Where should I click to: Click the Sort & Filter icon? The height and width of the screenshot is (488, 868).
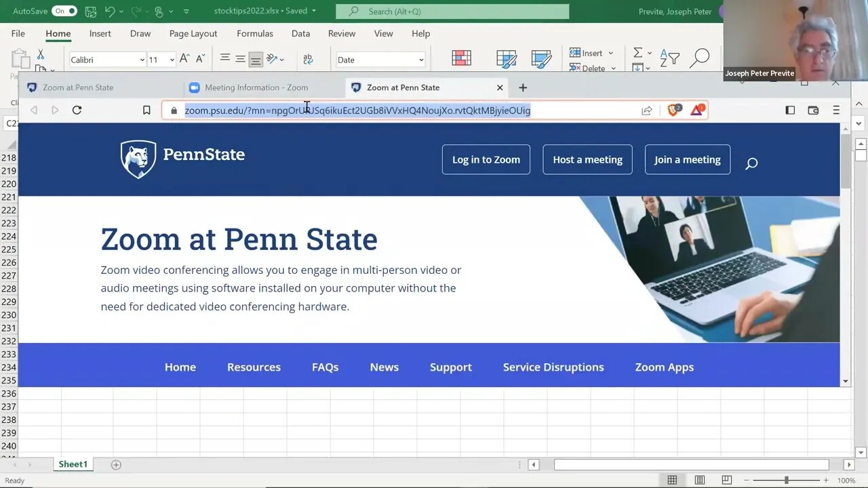(669, 58)
